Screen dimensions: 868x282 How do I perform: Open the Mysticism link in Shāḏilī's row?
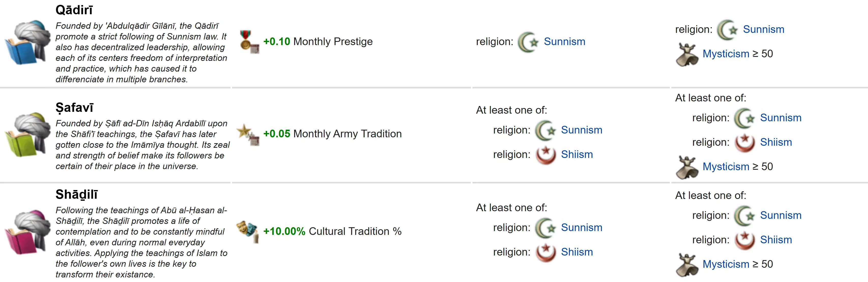(x=726, y=264)
